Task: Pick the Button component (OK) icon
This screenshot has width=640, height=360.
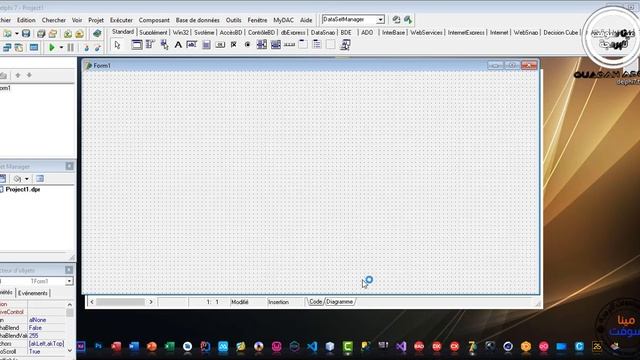Action: (220, 45)
